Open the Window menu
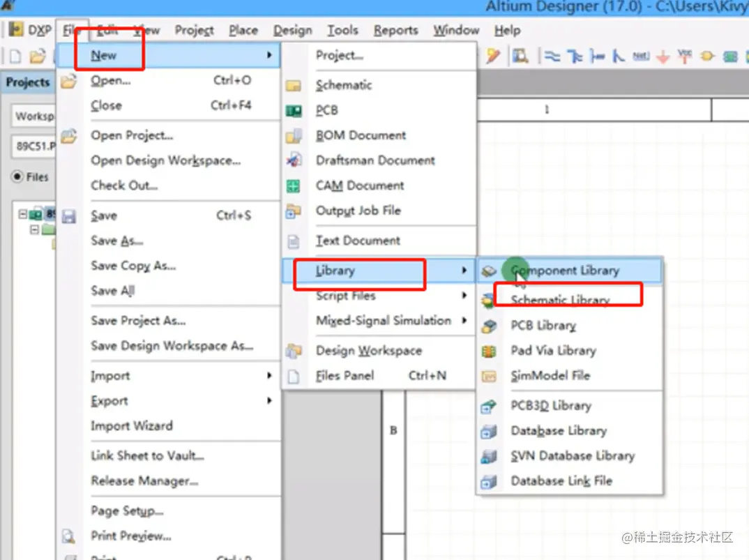Image resolution: width=749 pixels, height=560 pixels. pyautogui.click(x=456, y=30)
